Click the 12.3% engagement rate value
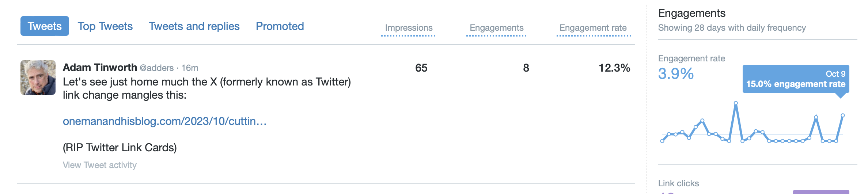868x194 pixels. tap(614, 68)
